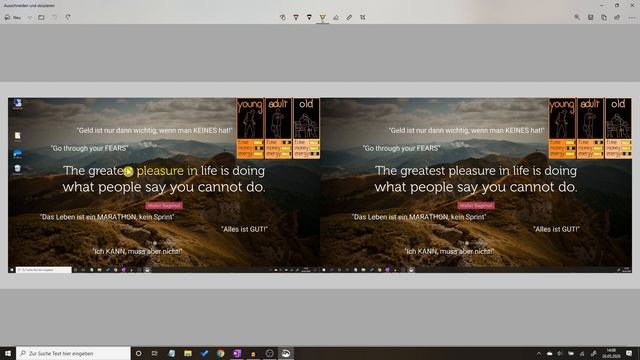
Task: Share the snip
Action: 618,18
